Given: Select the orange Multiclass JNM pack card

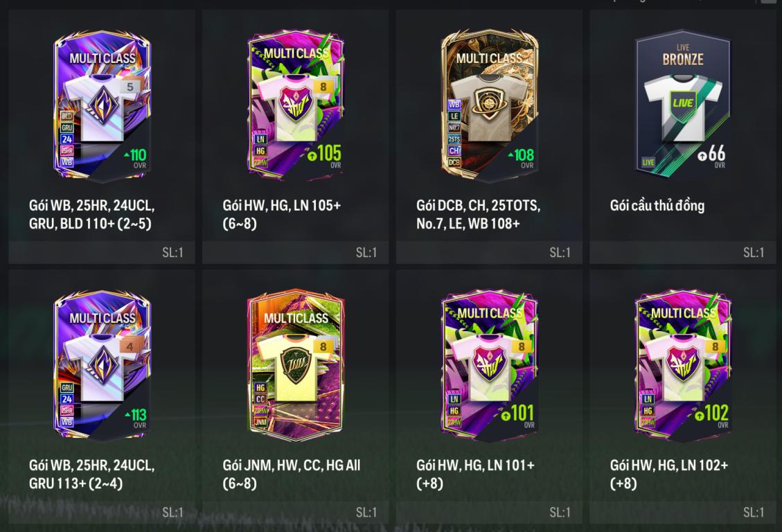Looking at the screenshot, I should pos(296,365).
